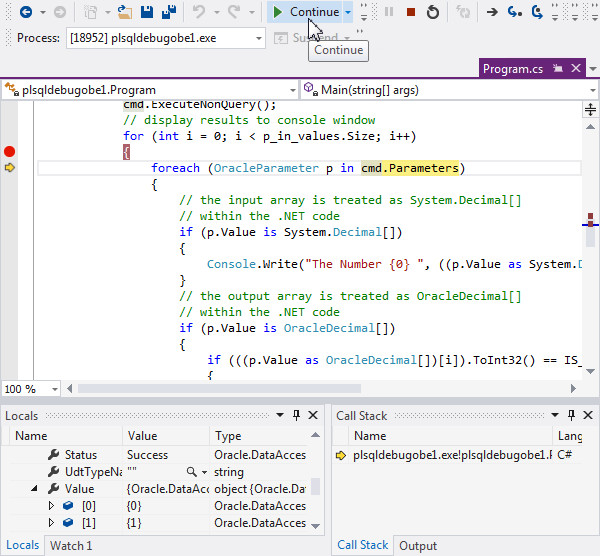Image resolution: width=600 pixels, height=556 pixels.
Task: Click the Restart debugging icon
Action: [x=433, y=12]
